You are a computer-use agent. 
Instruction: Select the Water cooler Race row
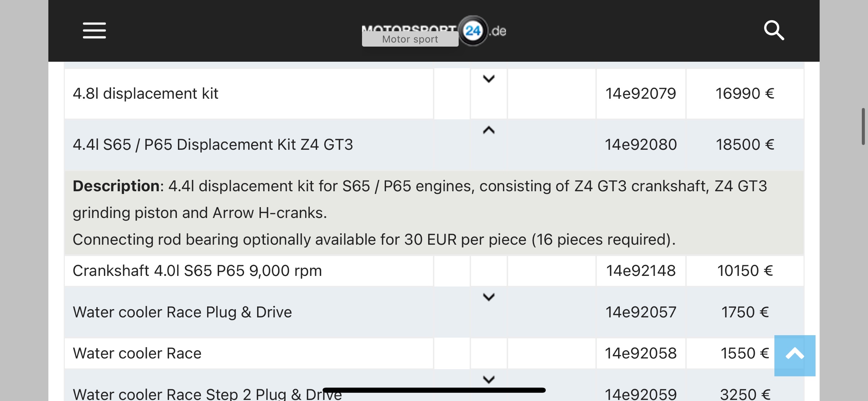434,353
